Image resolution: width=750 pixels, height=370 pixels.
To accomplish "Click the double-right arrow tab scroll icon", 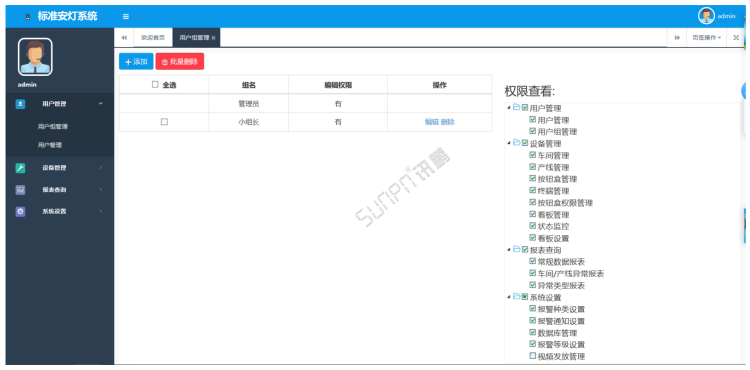I will [677, 38].
